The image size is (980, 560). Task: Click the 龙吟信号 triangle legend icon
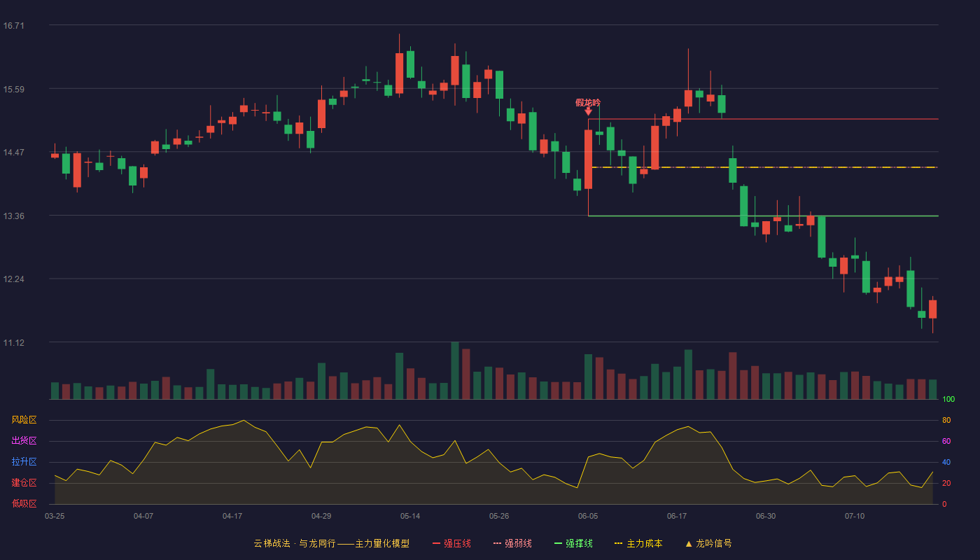coord(688,543)
